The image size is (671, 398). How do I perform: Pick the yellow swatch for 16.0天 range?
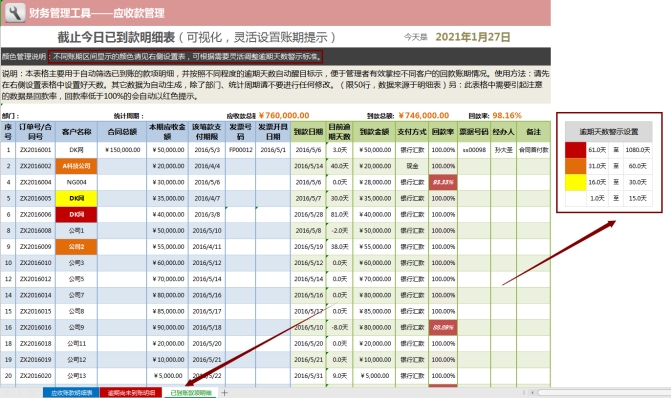coord(576,182)
